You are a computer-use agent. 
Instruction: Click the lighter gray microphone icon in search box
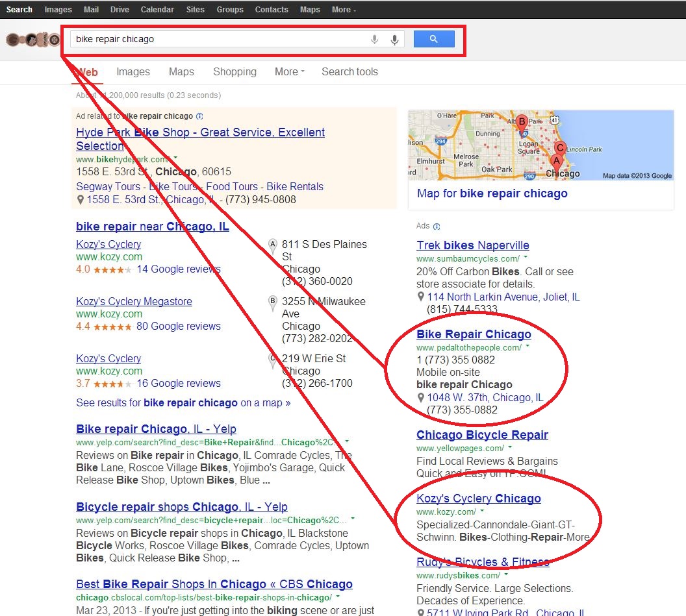coord(374,40)
